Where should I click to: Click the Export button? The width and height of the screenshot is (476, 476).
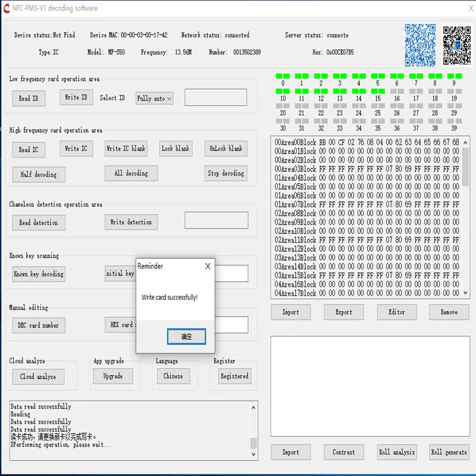(x=344, y=312)
